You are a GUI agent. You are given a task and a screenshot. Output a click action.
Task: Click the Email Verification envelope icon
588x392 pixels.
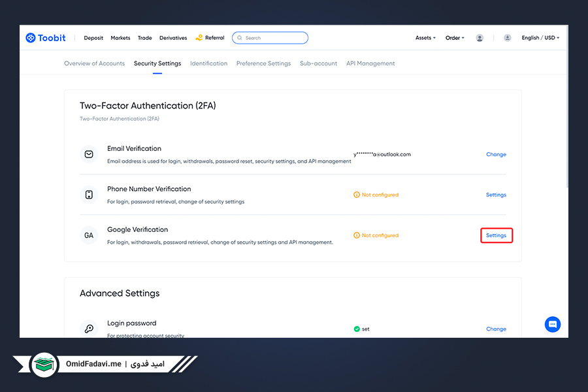point(89,154)
